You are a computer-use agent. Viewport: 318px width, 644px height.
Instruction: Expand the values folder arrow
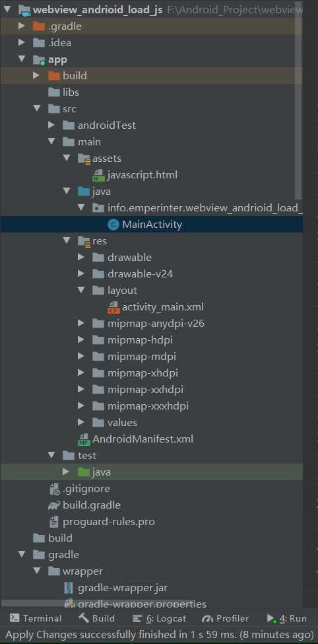click(81, 422)
